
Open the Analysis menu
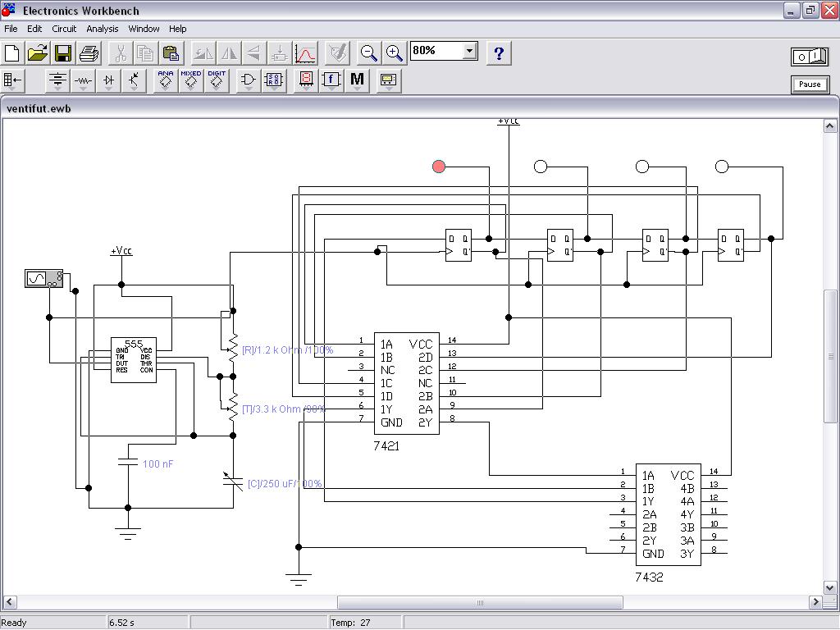coord(103,29)
